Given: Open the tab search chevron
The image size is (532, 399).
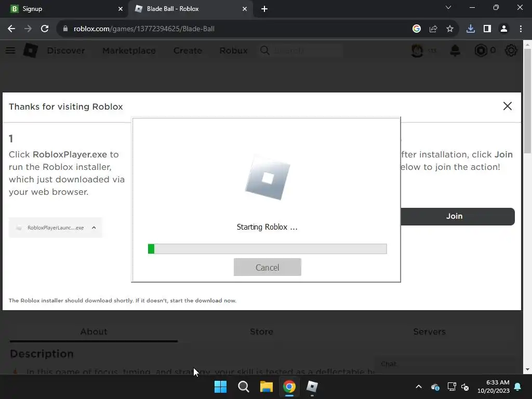Looking at the screenshot, I should pos(448,7).
